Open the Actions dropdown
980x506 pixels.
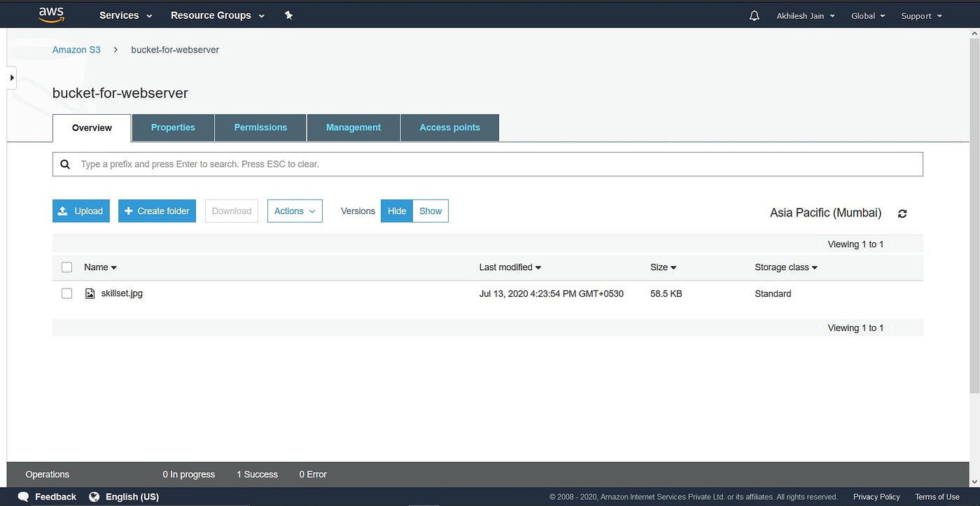coord(295,211)
